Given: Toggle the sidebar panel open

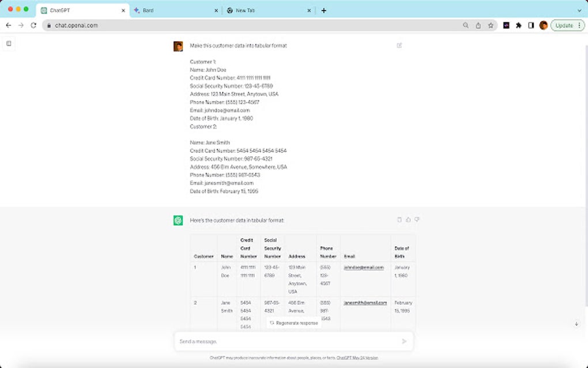Looking at the screenshot, I should pyautogui.click(x=9, y=43).
